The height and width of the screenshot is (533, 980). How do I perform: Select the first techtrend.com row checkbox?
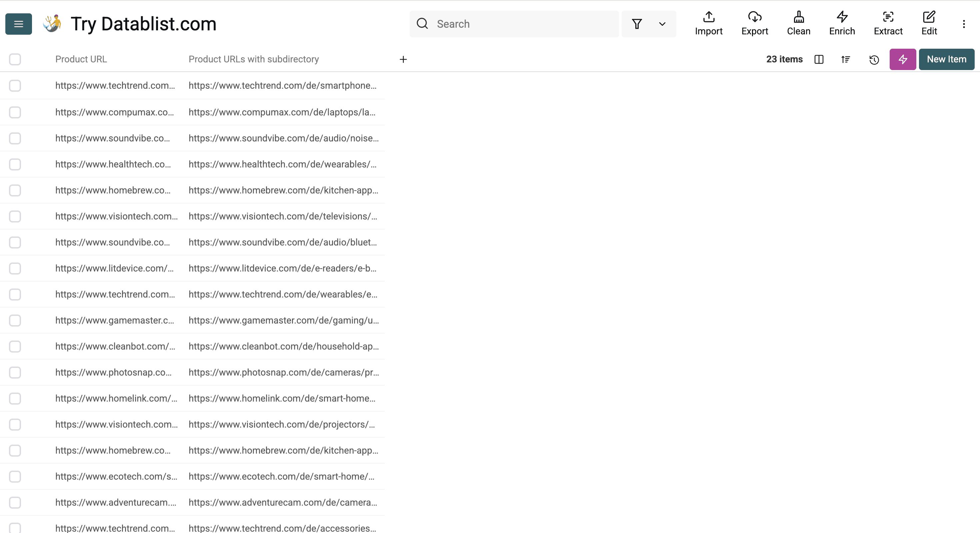(x=15, y=86)
